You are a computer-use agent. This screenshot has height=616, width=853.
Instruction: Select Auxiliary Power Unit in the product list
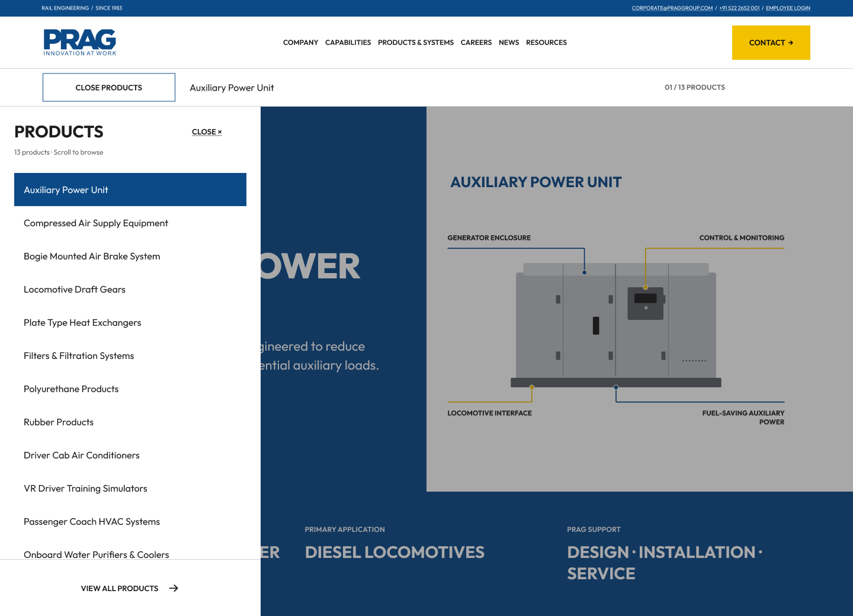tap(130, 190)
